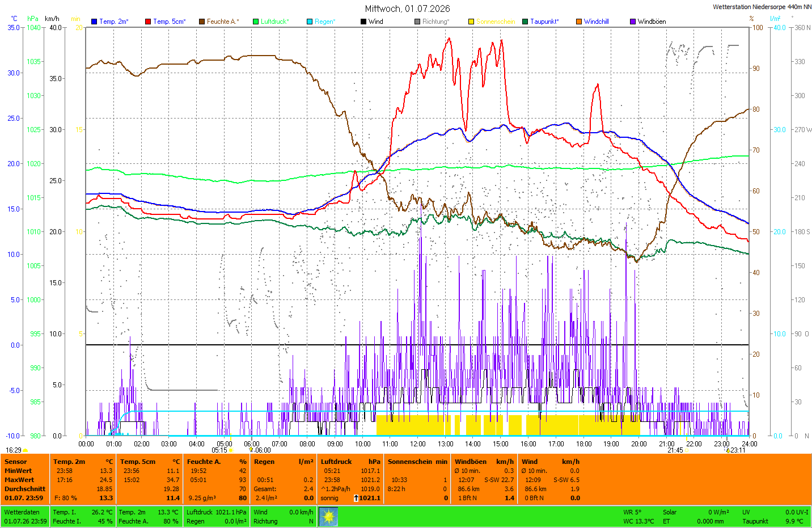Click the green Luftdruck legend swatch
812x528 pixels.
coord(256,22)
